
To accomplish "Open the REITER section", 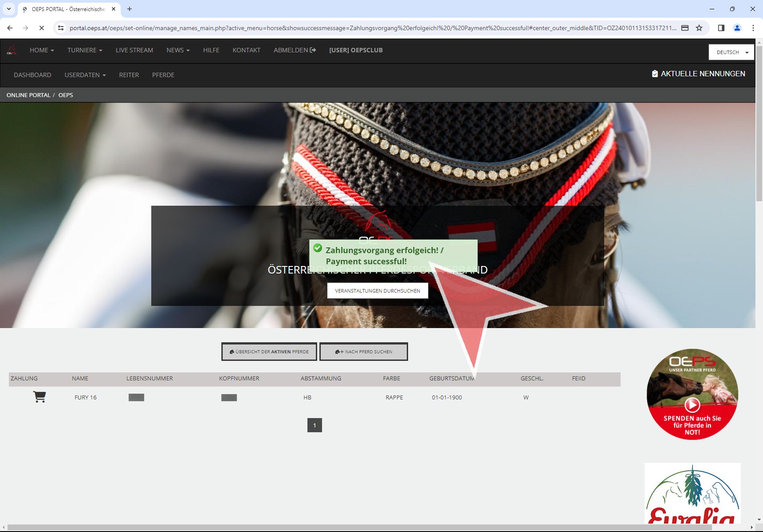I will click(x=129, y=75).
